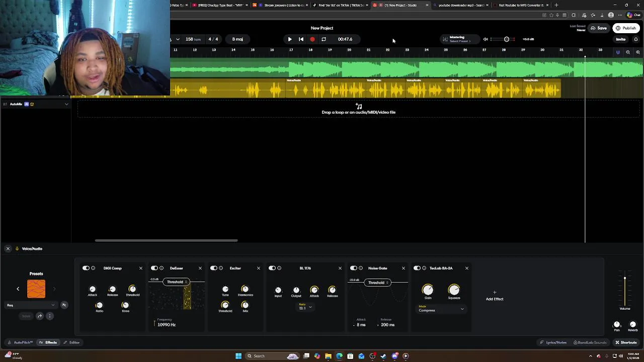644x362 pixels.
Task: Click the Fx button beside preset dropdown
Action: (64, 305)
